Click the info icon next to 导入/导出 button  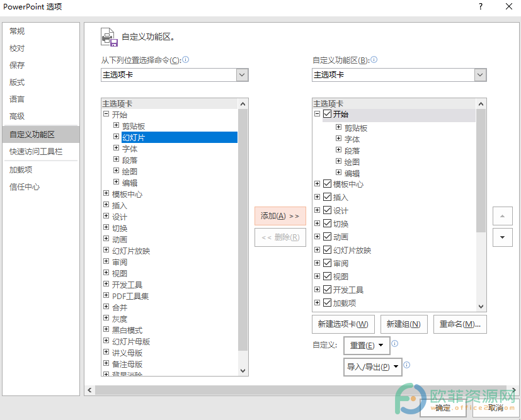(407, 365)
